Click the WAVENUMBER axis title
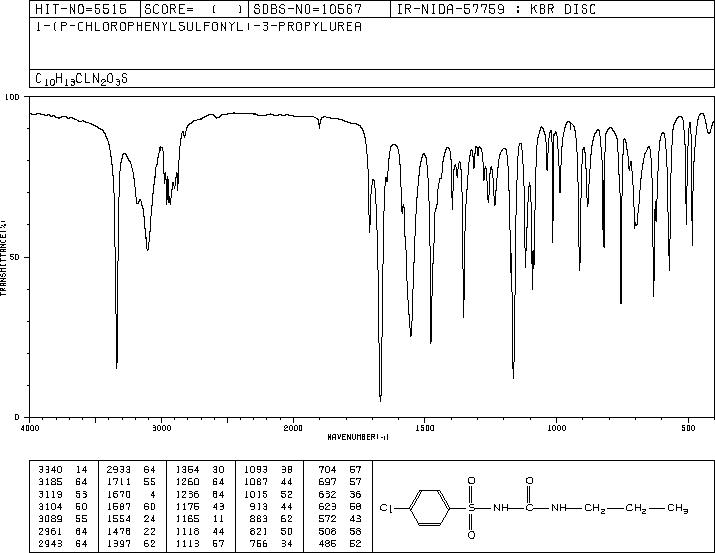 [x=358, y=437]
